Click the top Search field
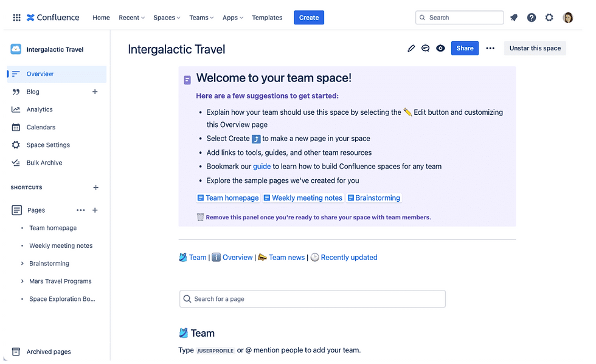 click(460, 18)
